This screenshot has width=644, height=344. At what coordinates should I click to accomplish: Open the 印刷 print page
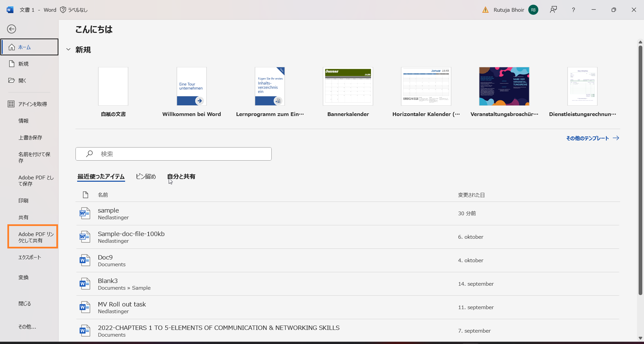(x=30, y=200)
